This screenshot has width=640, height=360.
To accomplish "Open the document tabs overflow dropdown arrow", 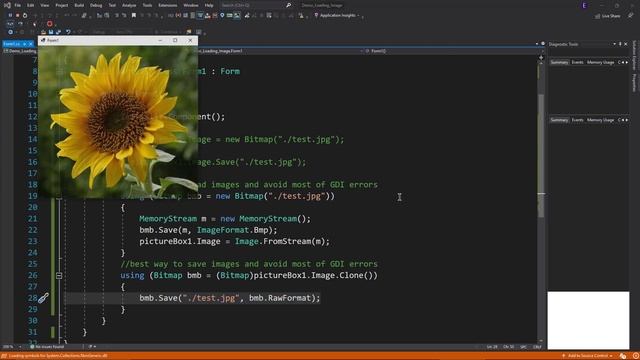I will pos(537,44).
